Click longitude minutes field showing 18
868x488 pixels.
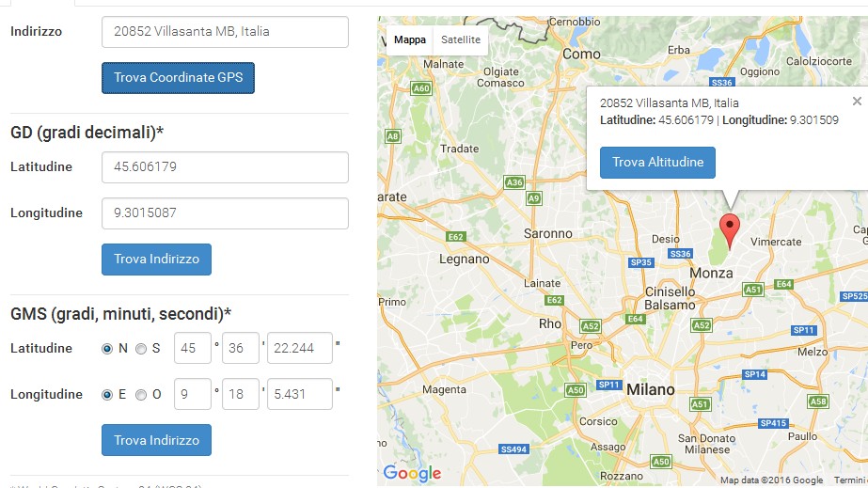pos(240,394)
